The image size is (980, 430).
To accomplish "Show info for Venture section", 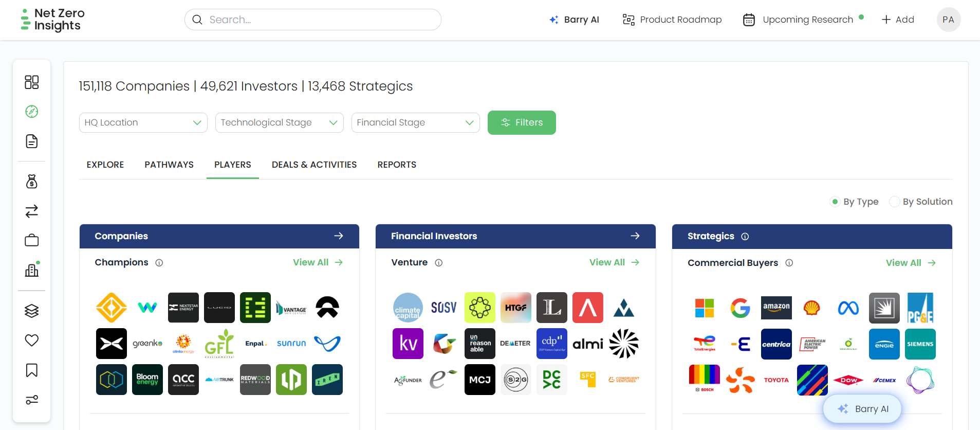I will pos(439,263).
